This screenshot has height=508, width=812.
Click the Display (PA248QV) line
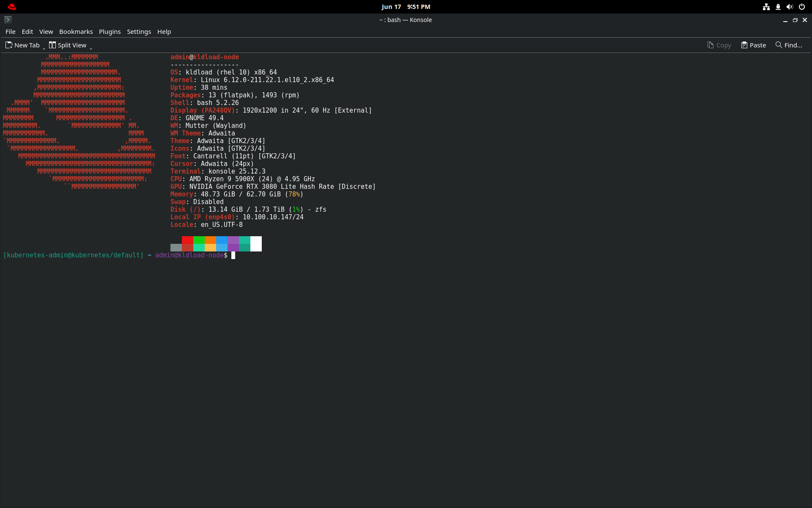(x=271, y=110)
